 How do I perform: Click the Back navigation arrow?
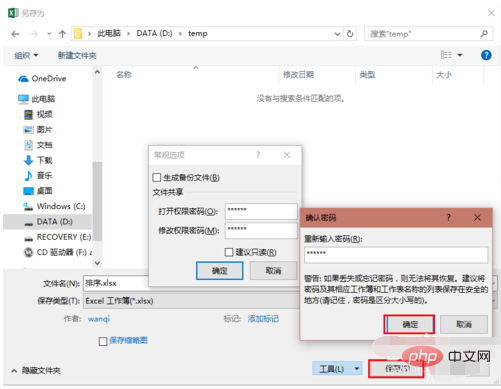coord(15,34)
